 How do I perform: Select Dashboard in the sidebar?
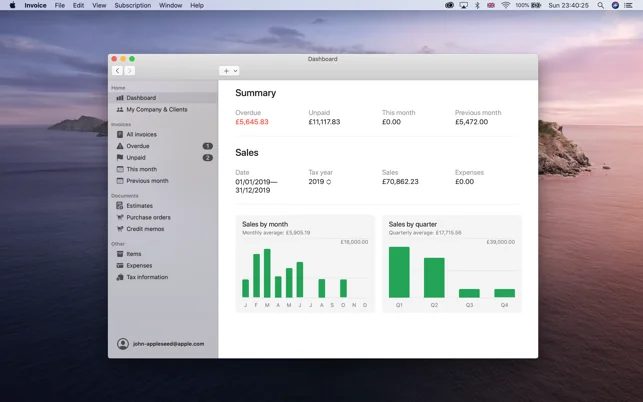(x=163, y=98)
